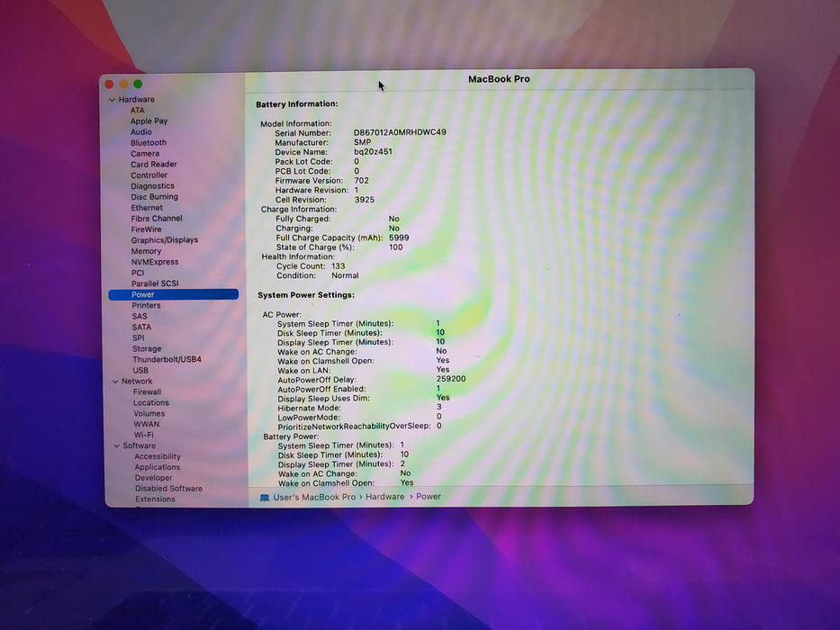Click AutoPowerOff Delay value 259200
This screenshot has width=840, height=630.
451,379
